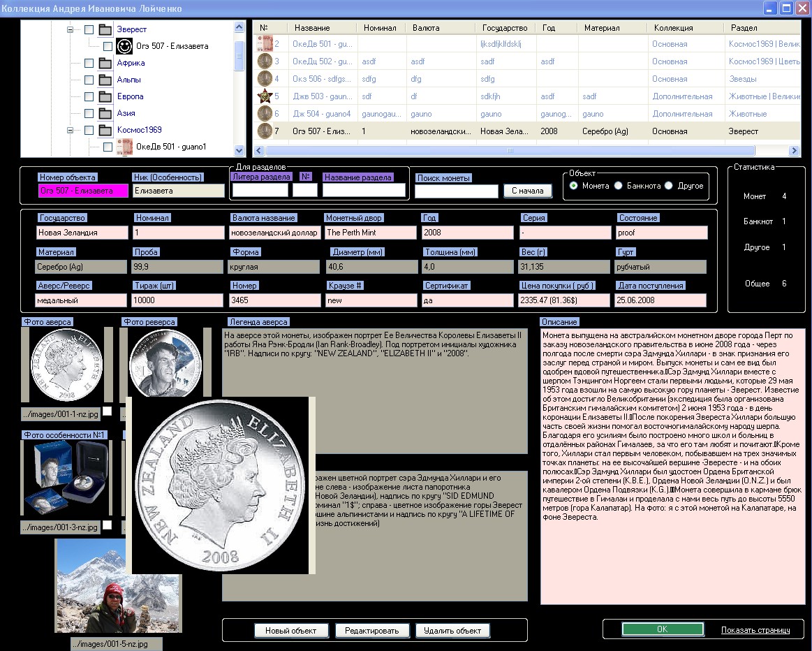Click the Монетный двор field The Perth Mint
The image size is (812, 651).
pyautogui.click(x=370, y=233)
